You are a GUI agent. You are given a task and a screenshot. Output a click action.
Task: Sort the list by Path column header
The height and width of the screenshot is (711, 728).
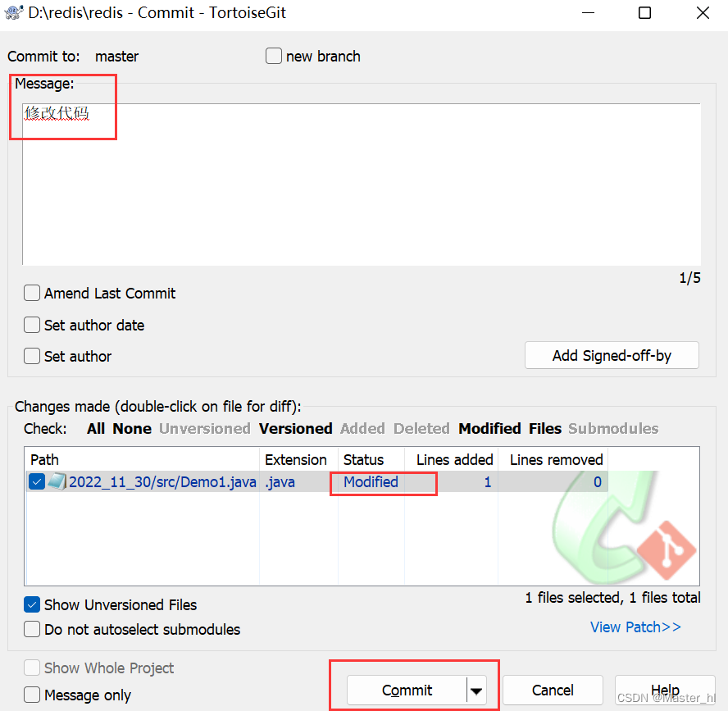tap(142, 459)
